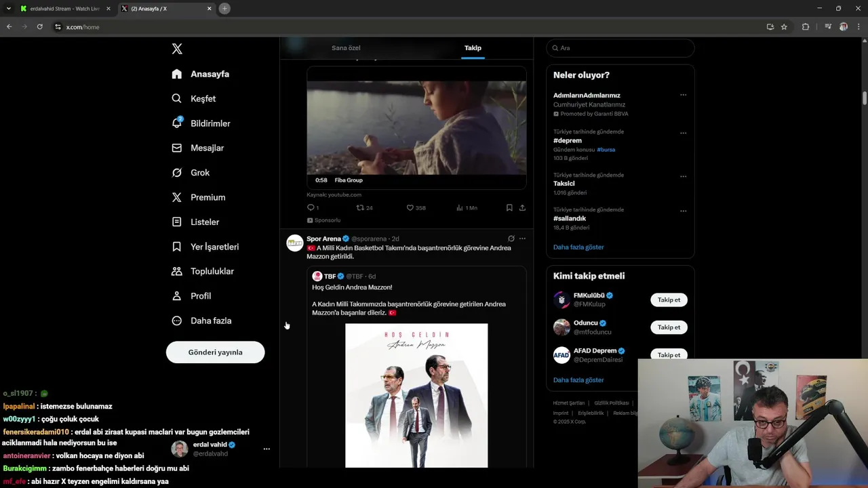The image size is (868, 488).
Task: Go back in browser
Action: (9, 26)
